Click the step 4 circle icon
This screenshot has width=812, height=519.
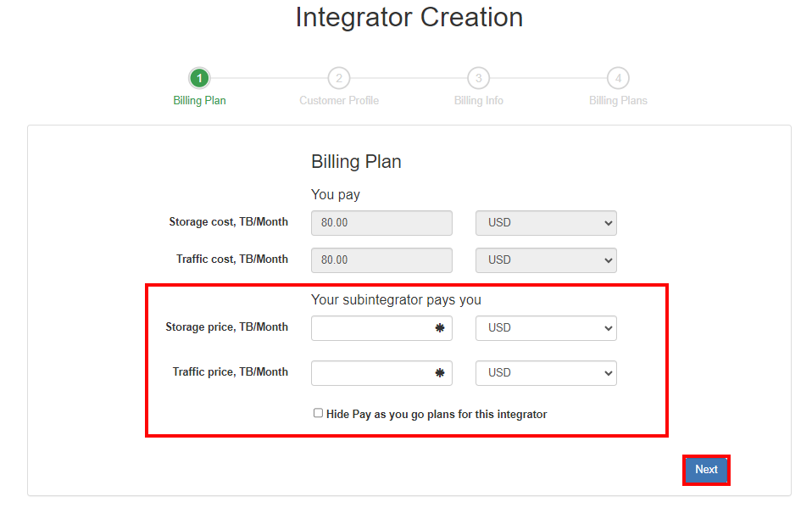618,78
